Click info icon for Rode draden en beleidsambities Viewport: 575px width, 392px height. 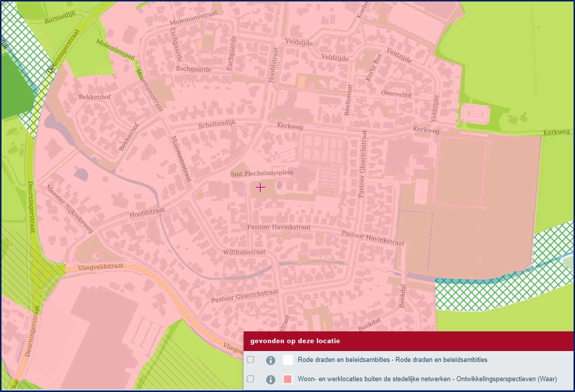point(270,360)
